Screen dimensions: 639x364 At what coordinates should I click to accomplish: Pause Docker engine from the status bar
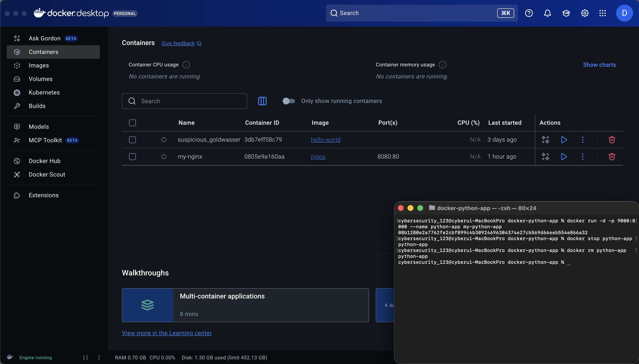point(85,357)
